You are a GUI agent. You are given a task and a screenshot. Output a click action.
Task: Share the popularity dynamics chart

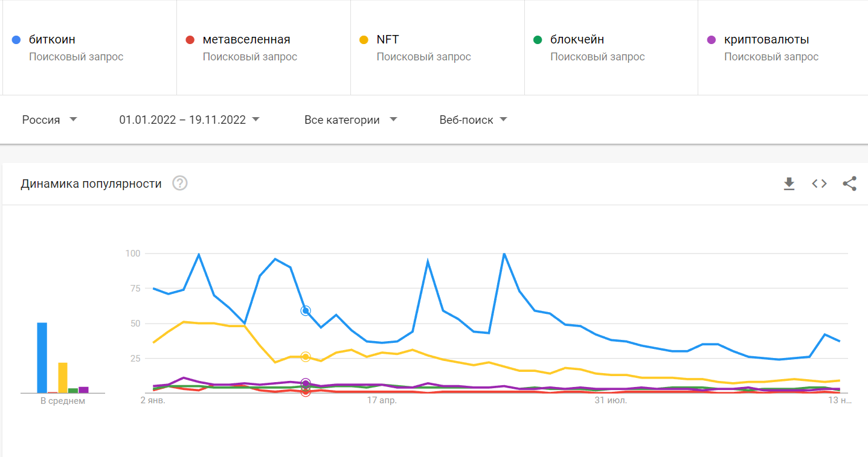(849, 184)
